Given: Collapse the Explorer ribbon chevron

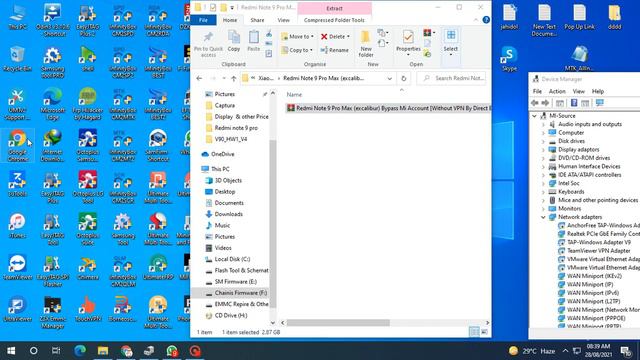Looking at the screenshot, I should (x=476, y=20).
